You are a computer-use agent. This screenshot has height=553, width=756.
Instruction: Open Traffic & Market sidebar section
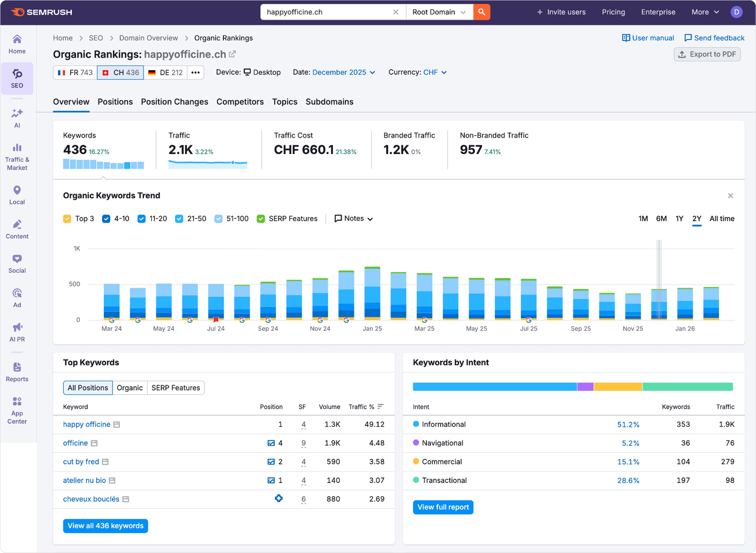(x=17, y=157)
